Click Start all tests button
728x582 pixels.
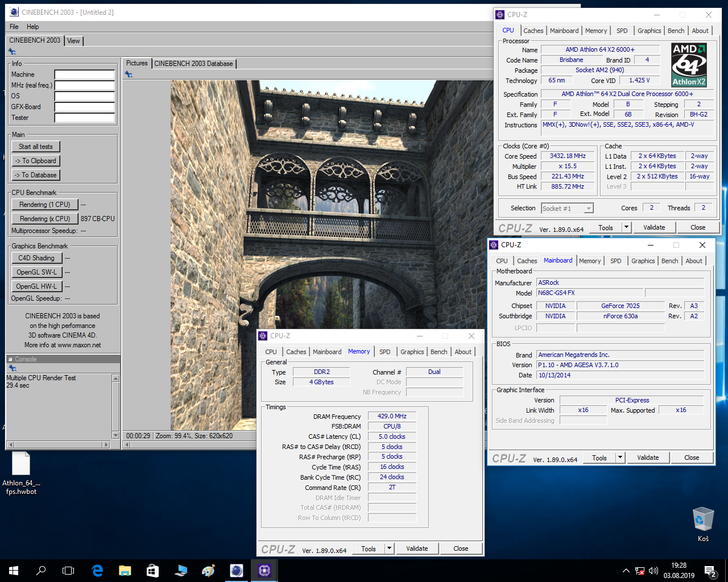click(x=36, y=147)
